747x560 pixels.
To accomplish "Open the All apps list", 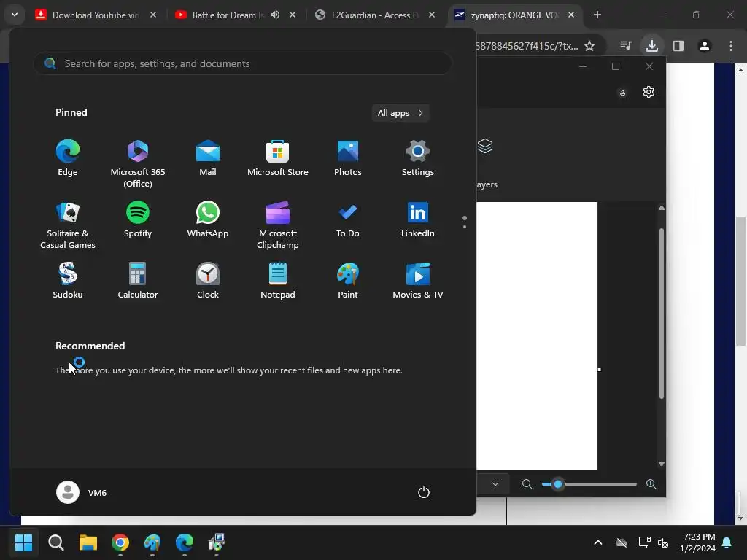I will click(400, 113).
